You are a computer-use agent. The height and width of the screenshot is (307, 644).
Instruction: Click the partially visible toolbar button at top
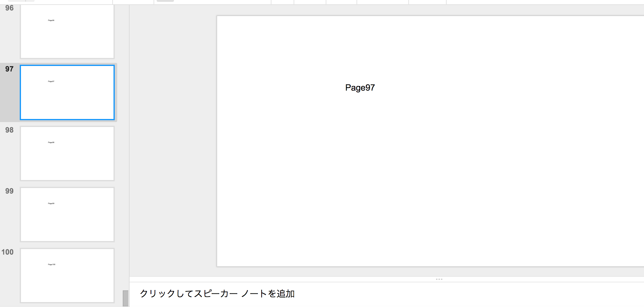(165, 1)
